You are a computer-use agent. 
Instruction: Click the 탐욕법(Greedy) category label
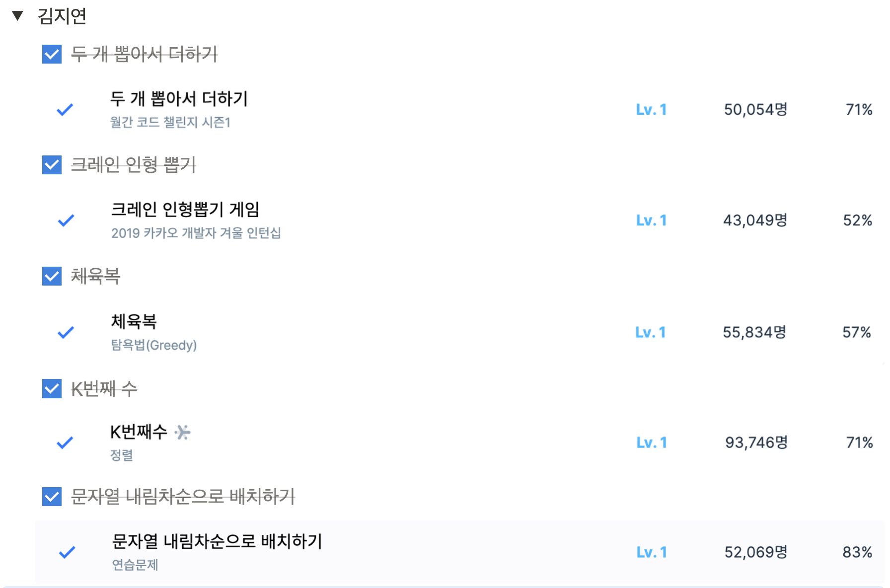tap(154, 345)
